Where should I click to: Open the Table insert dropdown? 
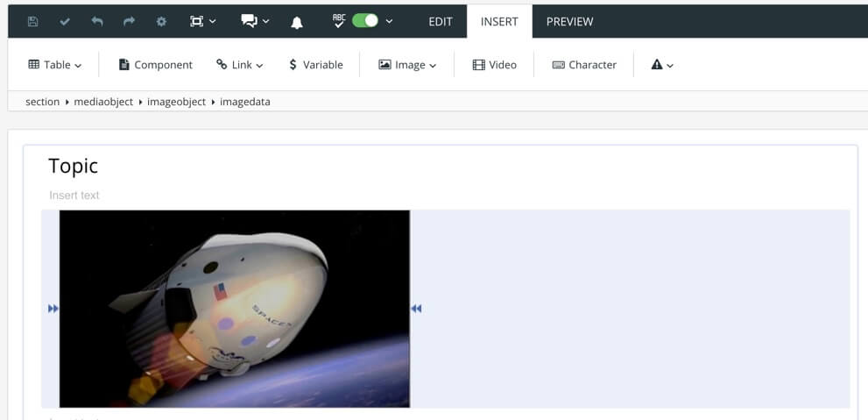pos(55,65)
